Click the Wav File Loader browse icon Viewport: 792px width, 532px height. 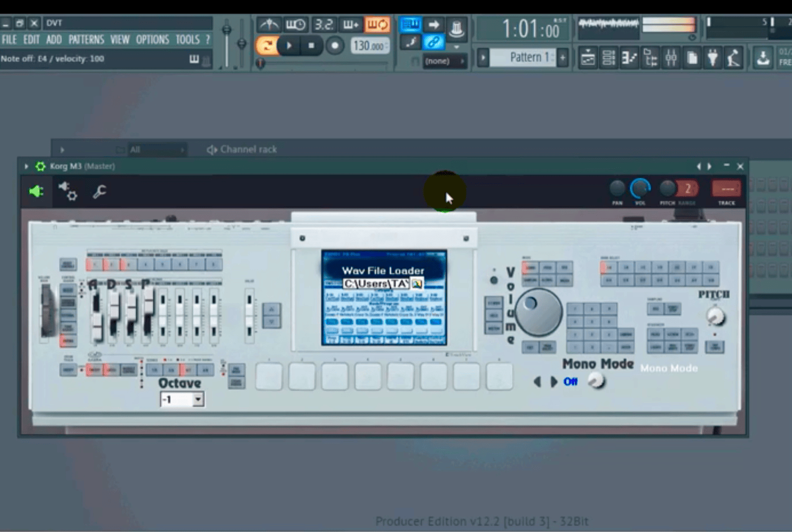pos(417,283)
